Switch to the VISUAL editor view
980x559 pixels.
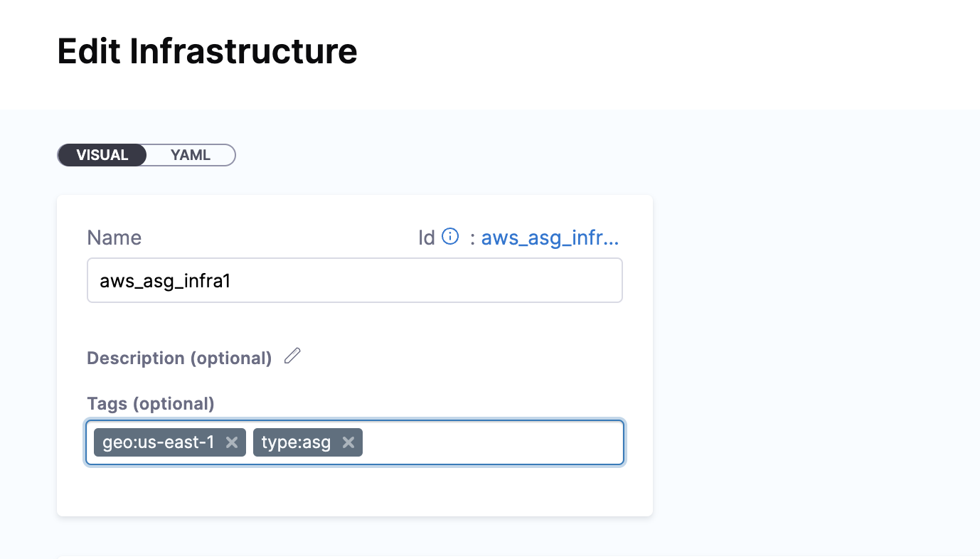[102, 155]
